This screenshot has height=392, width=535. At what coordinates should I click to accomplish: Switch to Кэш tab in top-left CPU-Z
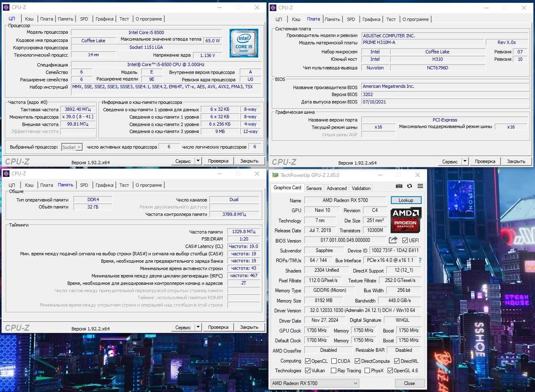29,19
